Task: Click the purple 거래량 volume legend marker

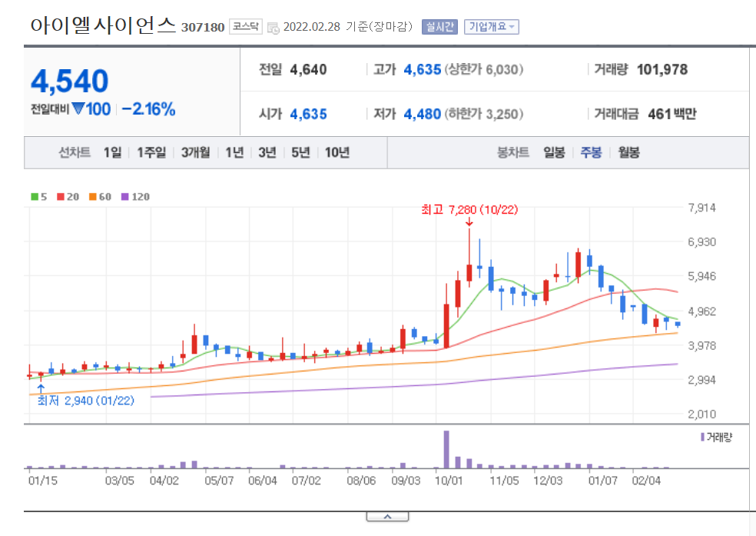Action: coord(702,437)
